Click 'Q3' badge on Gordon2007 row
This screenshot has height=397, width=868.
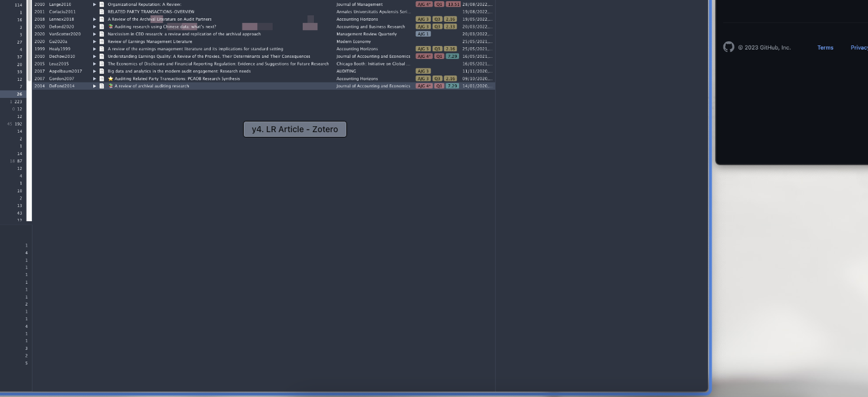tap(437, 78)
